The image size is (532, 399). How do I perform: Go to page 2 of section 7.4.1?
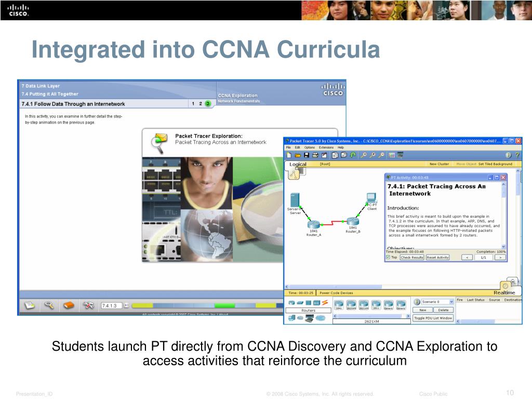point(201,103)
